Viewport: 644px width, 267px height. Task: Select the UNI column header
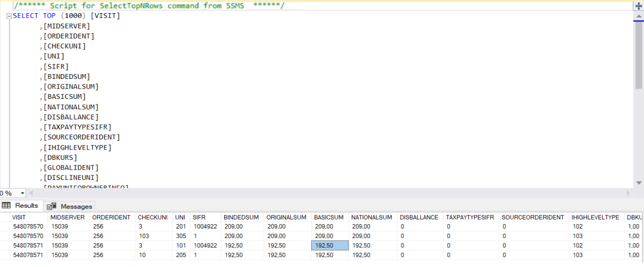coord(182,217)
